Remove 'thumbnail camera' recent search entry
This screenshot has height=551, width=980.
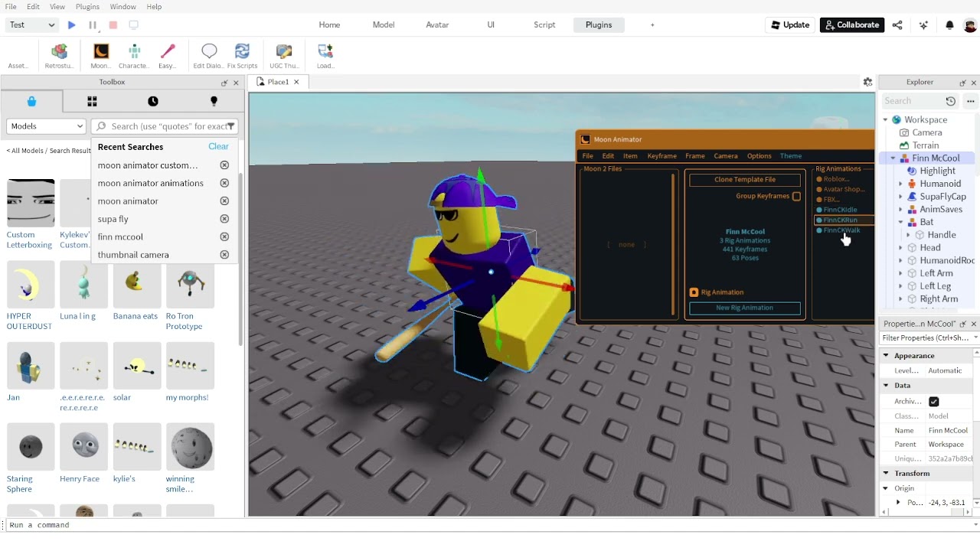point(224,255)
